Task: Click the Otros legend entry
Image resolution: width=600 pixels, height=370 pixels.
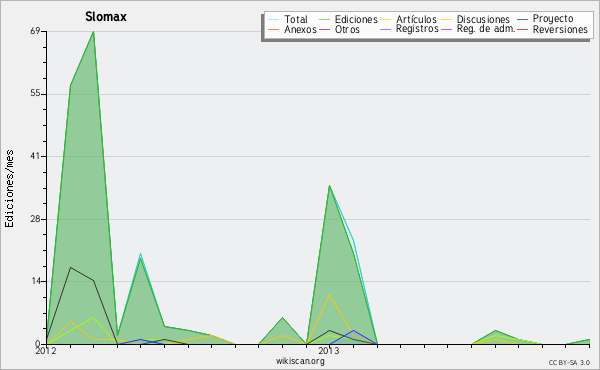Action: click(x=347, y=29)
